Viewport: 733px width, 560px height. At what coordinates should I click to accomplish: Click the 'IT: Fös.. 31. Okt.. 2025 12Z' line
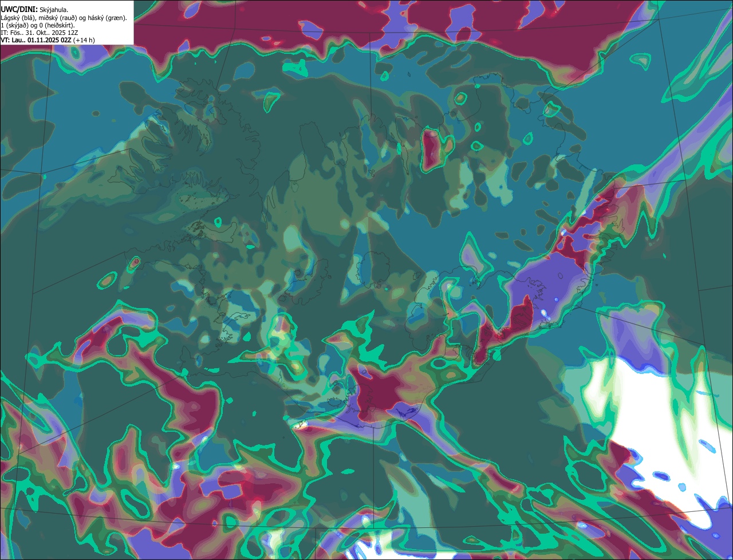40,33
